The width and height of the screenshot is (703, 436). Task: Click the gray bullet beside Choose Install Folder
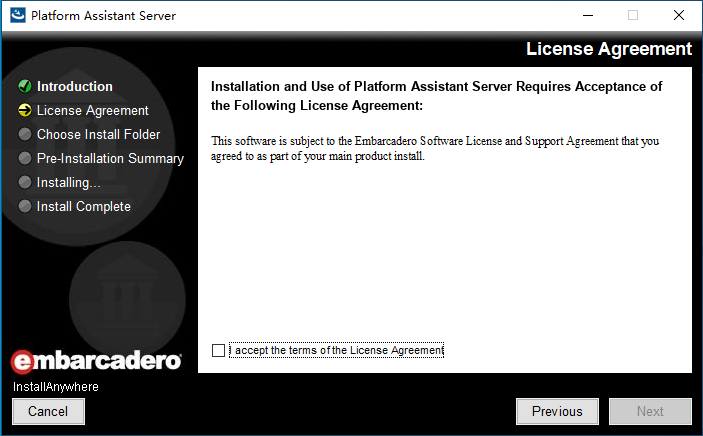pyautogui.click(x=25, y=135)
